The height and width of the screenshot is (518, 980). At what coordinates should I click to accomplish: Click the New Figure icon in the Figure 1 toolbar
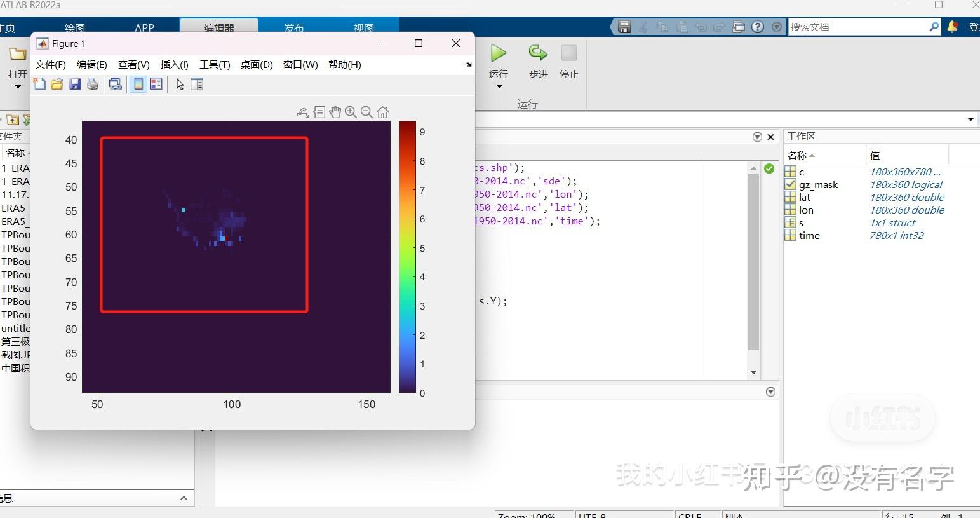39,84
